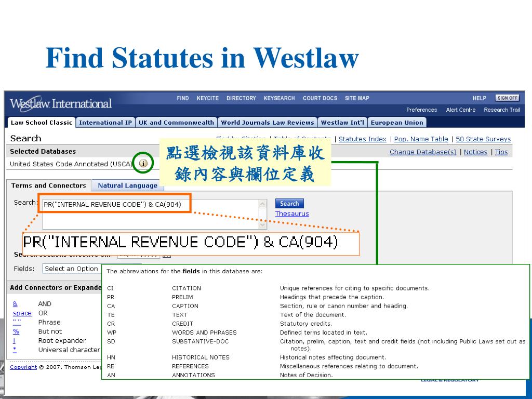Open the 50 State Surveys link

point(483,139)
